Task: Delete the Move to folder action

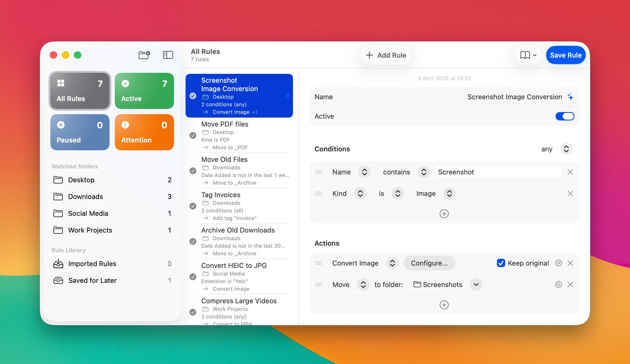Action: pyautogui.click(x=570, y=285)
